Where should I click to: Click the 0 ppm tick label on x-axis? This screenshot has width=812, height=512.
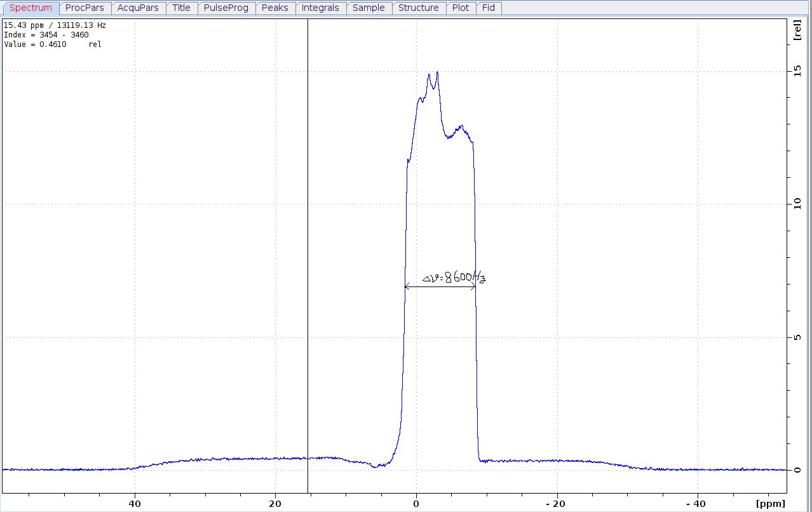(x=416, y=504)
